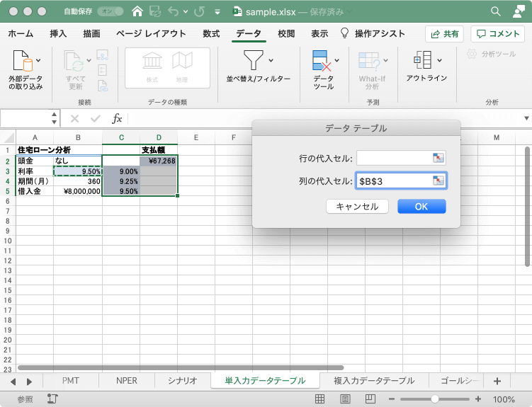
Task: Switch to シナリオ sheet tab
Action: click(183, 381)
